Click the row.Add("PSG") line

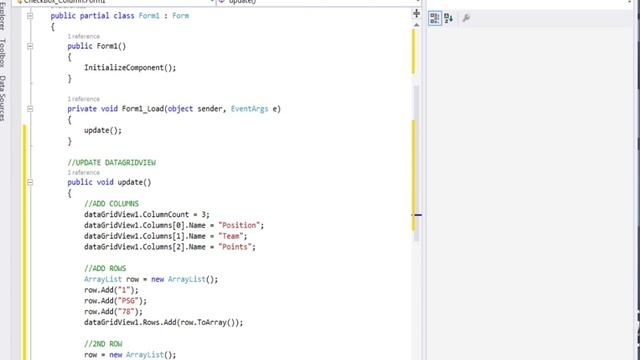(x=116, y=301)
